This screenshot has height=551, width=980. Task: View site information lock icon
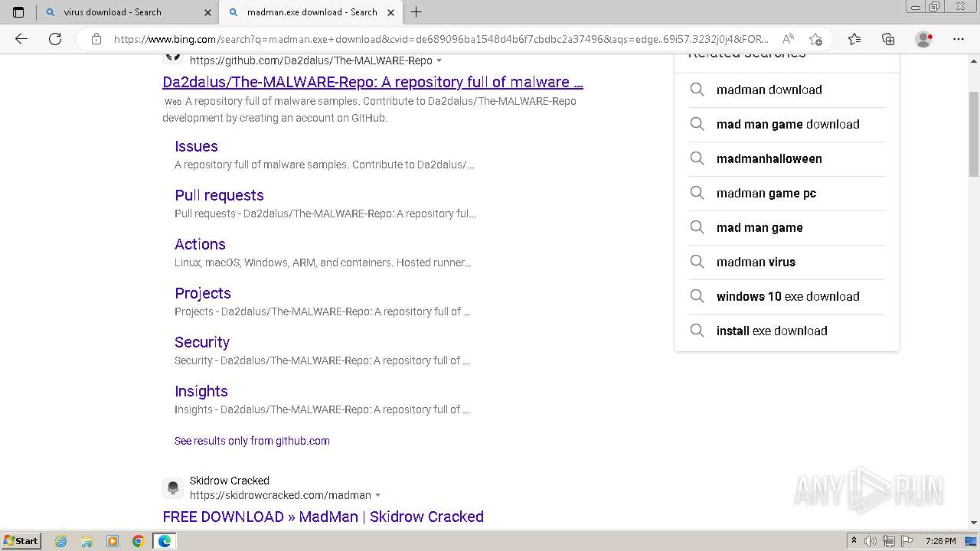96,39
